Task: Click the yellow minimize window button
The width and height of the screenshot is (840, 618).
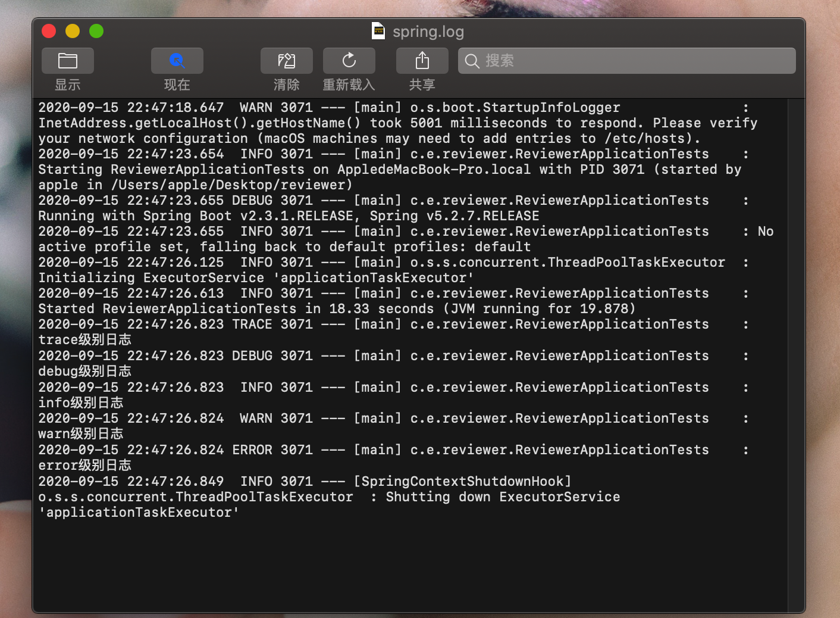Action: [73, 31]
